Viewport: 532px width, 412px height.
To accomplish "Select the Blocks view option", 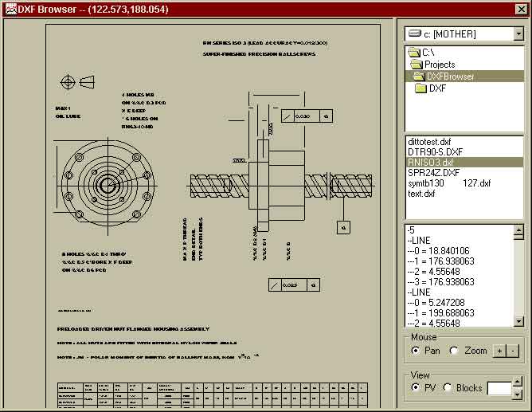I will [463, 387].
